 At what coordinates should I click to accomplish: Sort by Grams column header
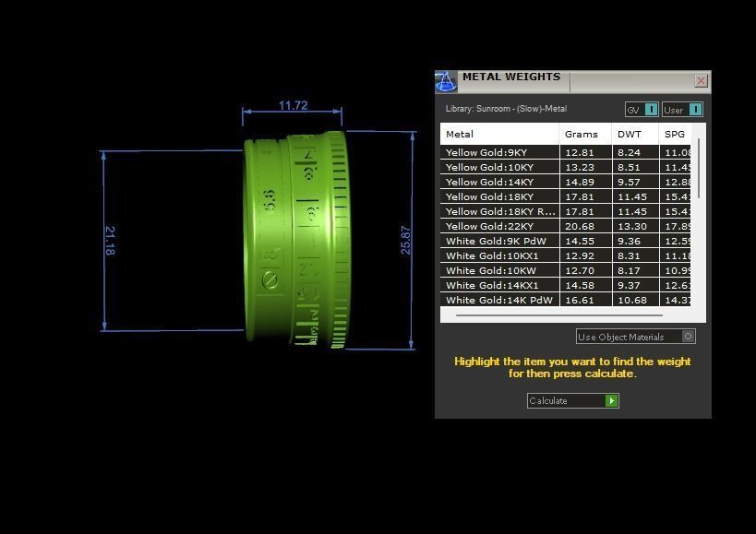click(x=585, y=134)
